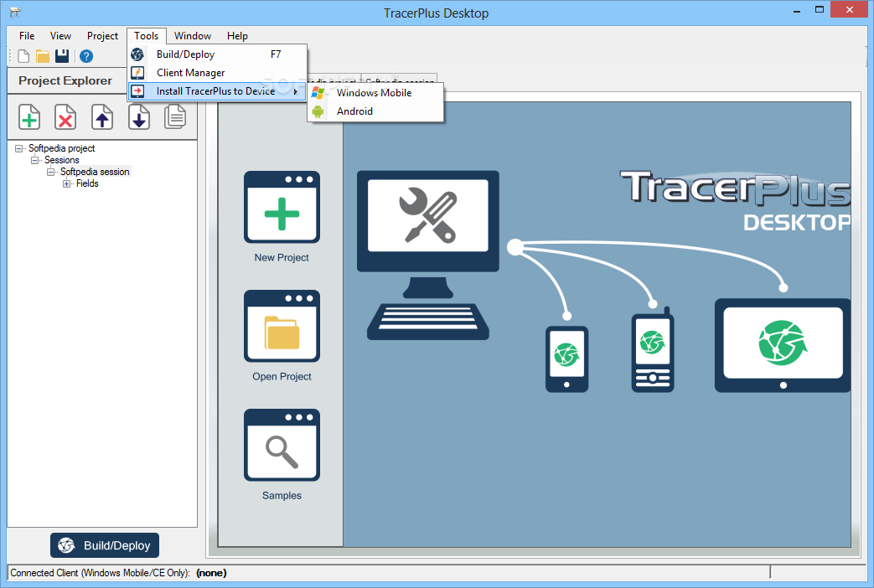
Task: Click the Install to Device arrow icon in menu
Action: pos(137,90)
